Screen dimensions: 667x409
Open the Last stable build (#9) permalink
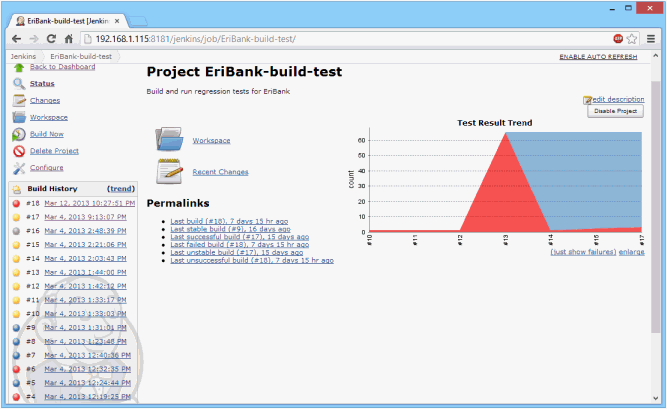point(227,229)
